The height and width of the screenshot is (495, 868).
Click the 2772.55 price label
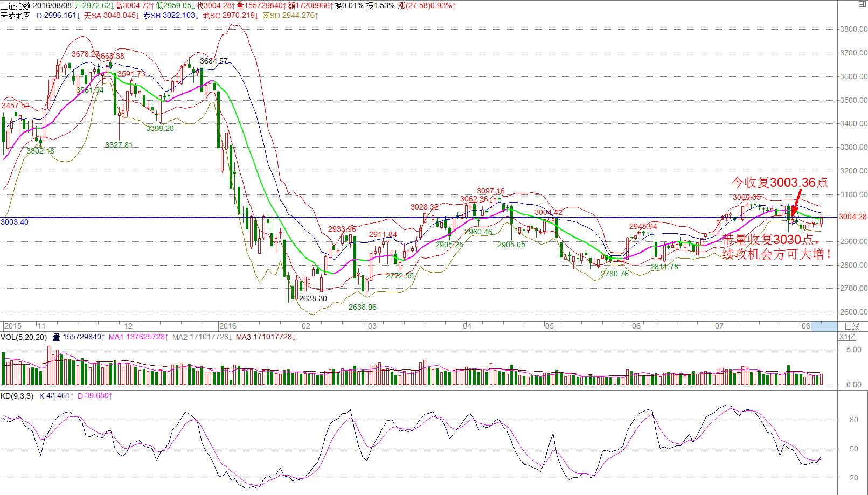[400, 276]
